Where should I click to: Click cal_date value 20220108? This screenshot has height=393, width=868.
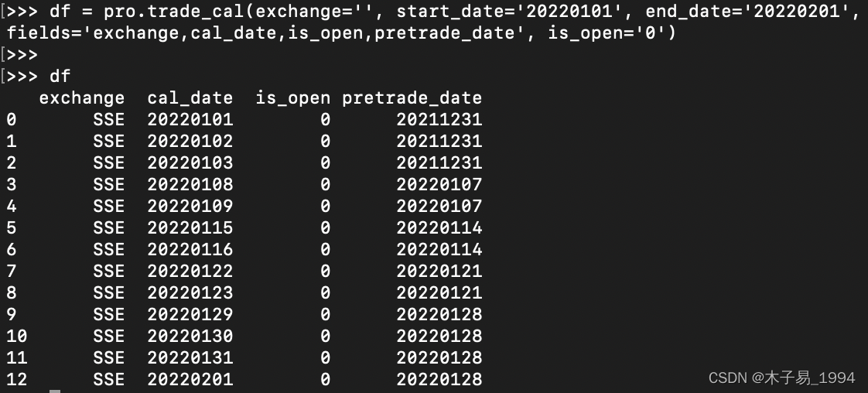[190, 184]
